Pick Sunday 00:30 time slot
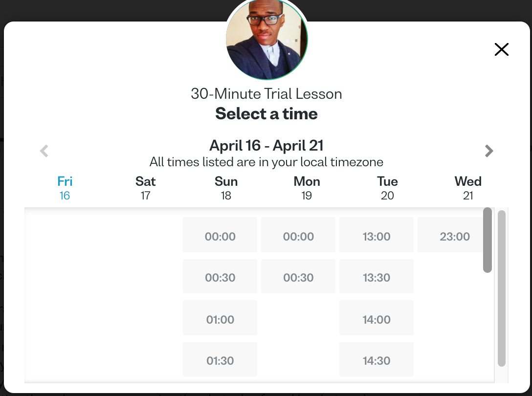 click(220, 276)
